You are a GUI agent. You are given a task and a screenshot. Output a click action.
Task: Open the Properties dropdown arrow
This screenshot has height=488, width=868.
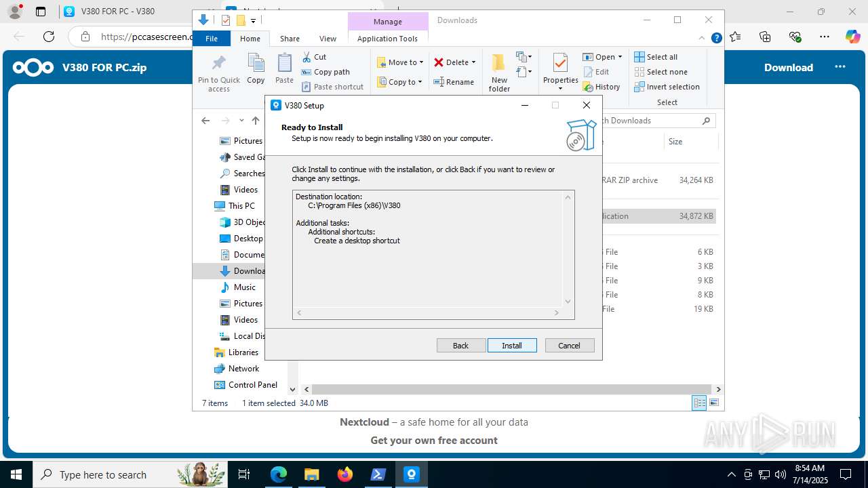pos(560,89)
